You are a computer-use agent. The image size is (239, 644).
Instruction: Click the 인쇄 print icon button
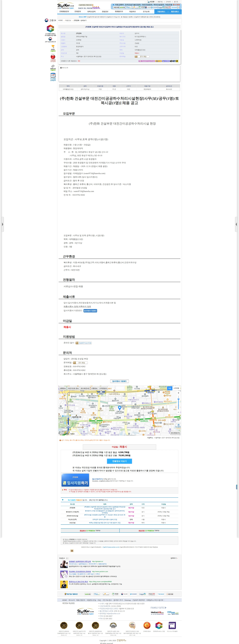point(158,61)
